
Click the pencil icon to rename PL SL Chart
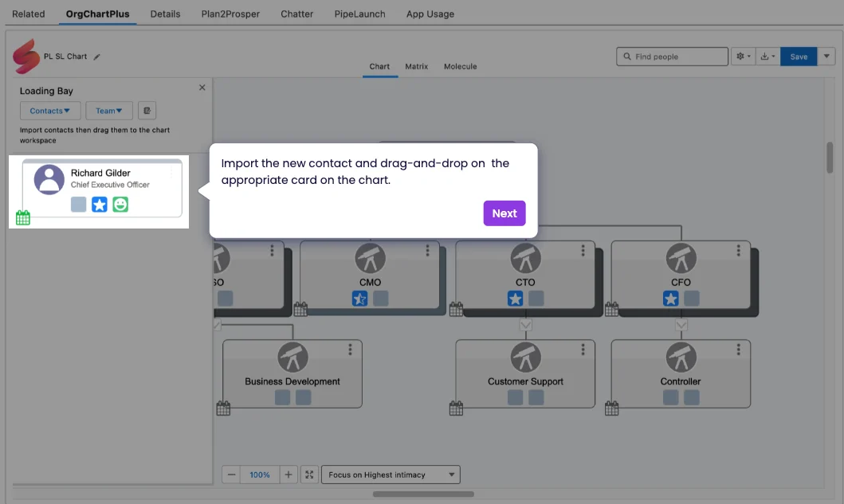point(97,57)
